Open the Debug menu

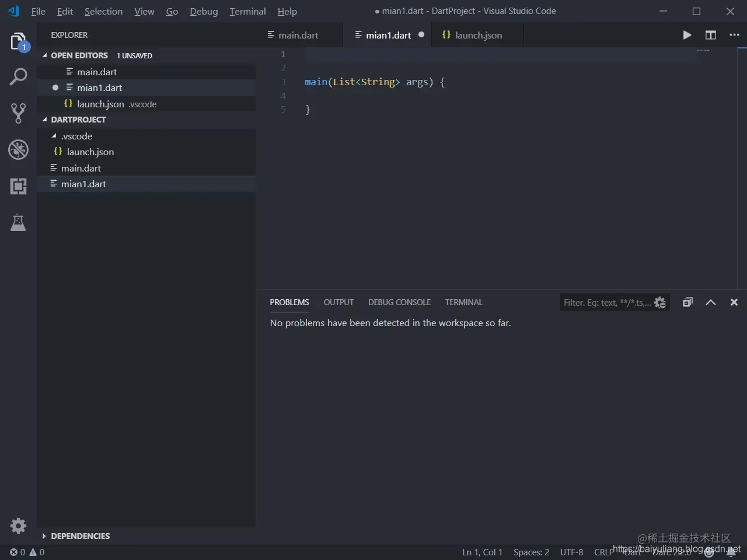(204, 11)
